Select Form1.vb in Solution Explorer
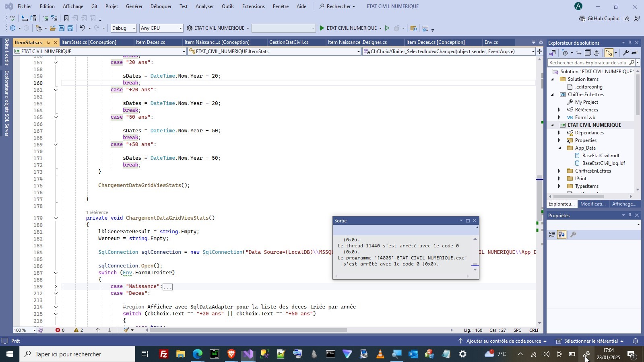 coord(585,117)
